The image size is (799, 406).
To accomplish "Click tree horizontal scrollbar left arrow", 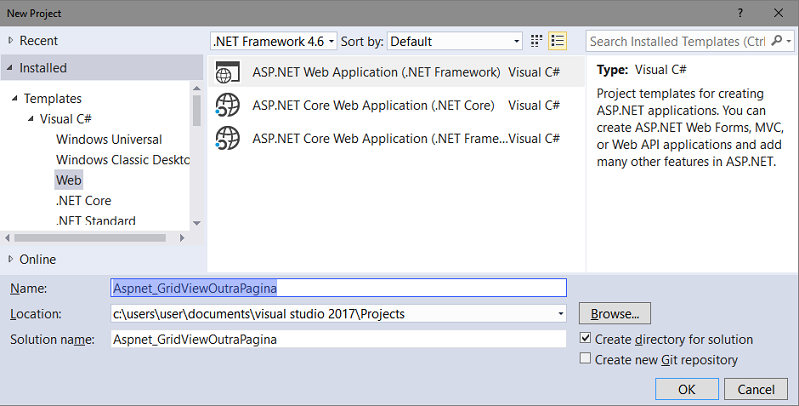I will pos(7,238).
